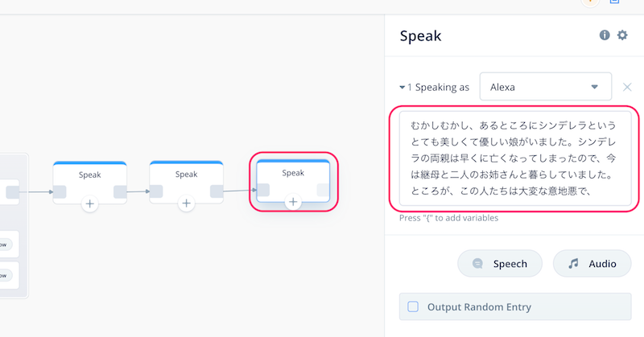This screenshot has height=337, width=644.
Task: Remove the speech entry with the X
Action: (627, 87)
